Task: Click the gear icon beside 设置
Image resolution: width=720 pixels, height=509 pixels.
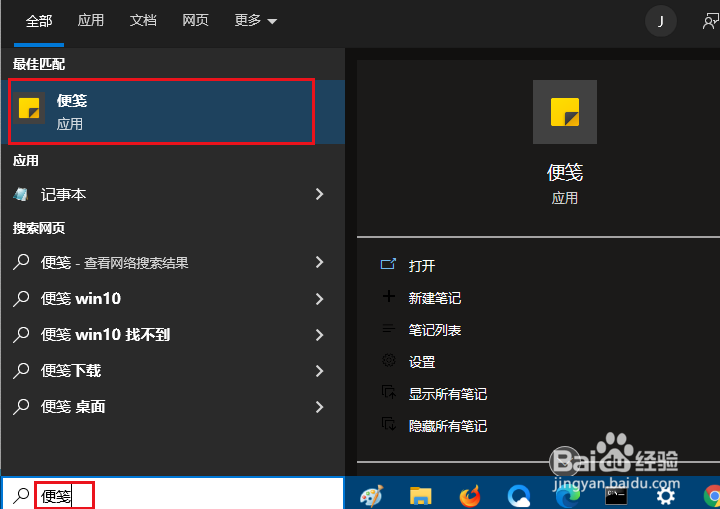Action: click(x=388, y=361)
